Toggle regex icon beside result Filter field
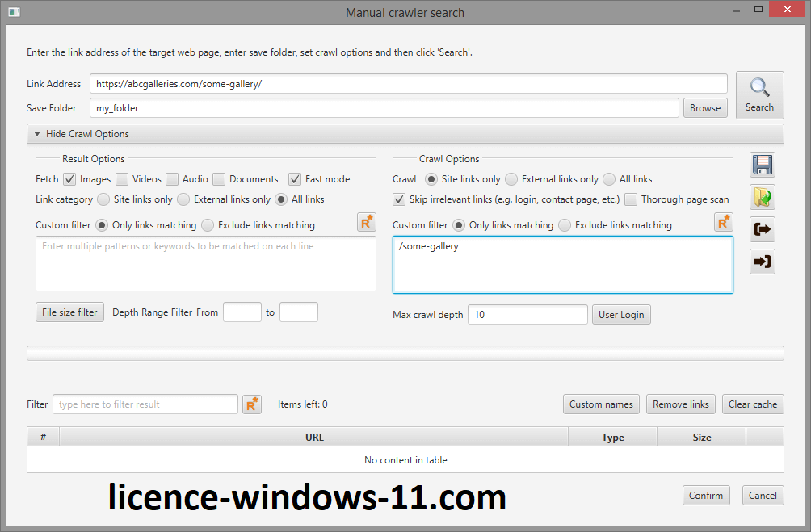Viewport: 811px width, 532px height. pyautogui.click(x=252, y=404)
